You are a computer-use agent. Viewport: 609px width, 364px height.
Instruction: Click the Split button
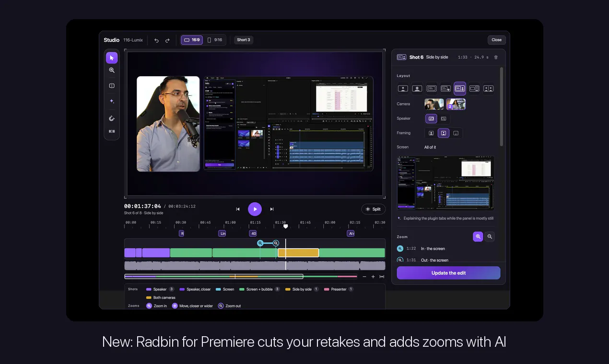pos(373,209)
